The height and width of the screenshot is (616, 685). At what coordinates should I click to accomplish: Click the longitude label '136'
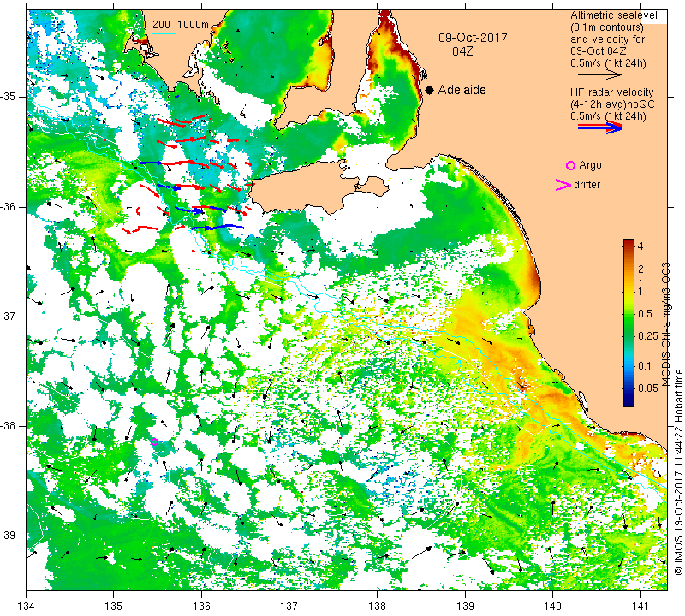[x=201, y=606]
